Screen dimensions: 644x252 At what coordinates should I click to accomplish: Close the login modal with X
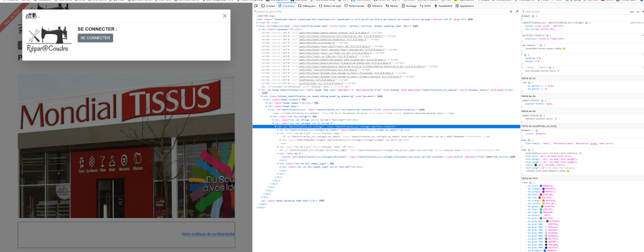pos(225,16)
